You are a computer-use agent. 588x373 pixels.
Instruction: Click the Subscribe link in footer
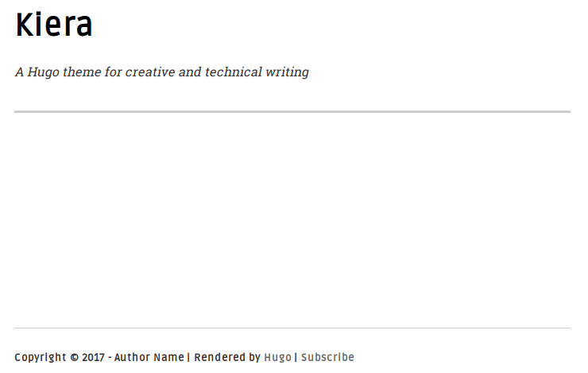[327, 357]
